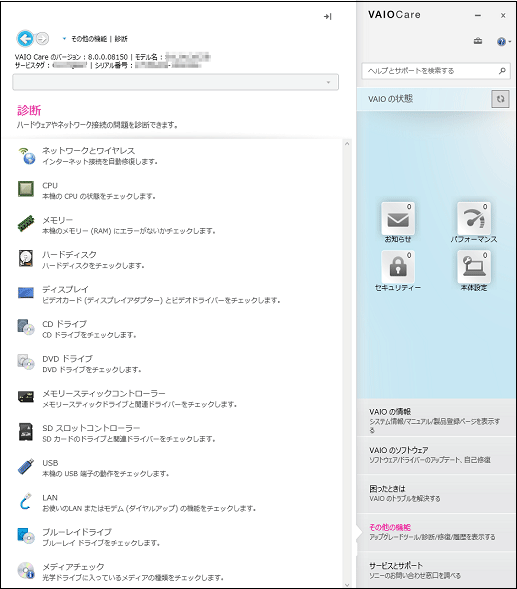Refresh VAIO の状態 with the reload button

[x=500, y=99]
